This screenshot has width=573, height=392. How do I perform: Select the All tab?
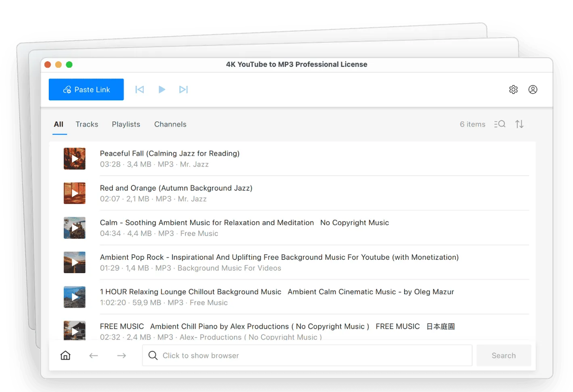59,124
